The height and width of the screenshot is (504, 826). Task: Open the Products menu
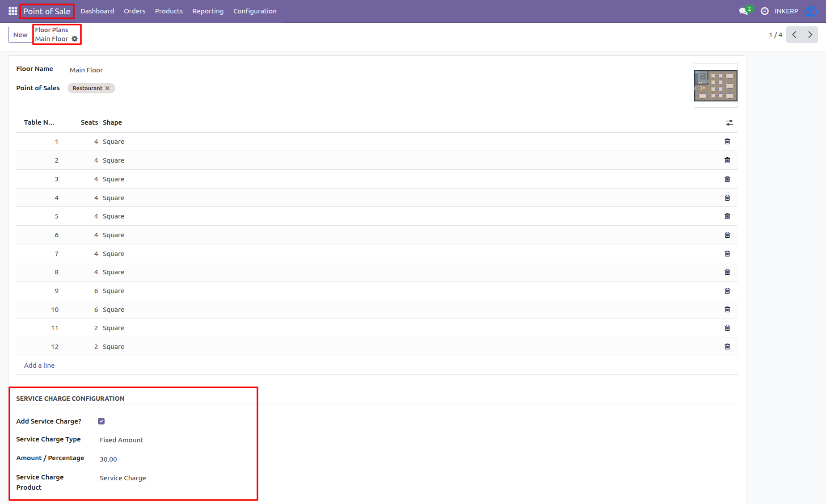pyautogui.click(x=169, y=11)
